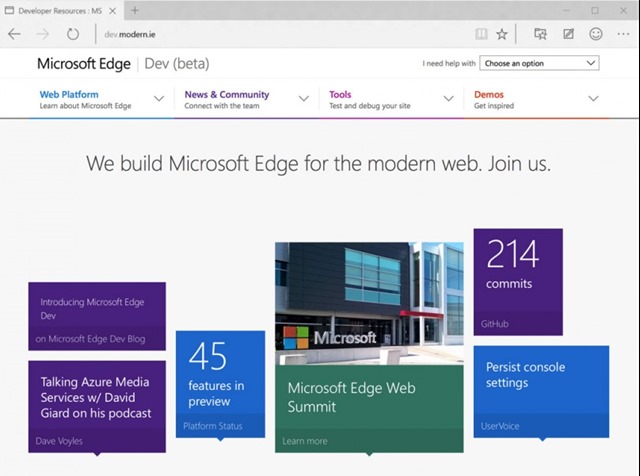
Task: Open Persist console settings tile
Action: coord(541,392)
